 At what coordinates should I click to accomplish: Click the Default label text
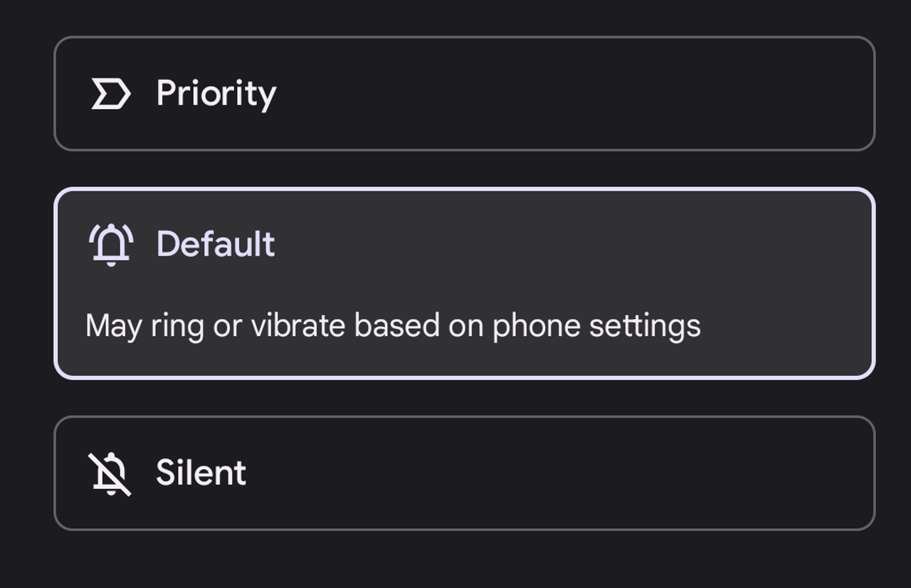[x=215, y=244]
